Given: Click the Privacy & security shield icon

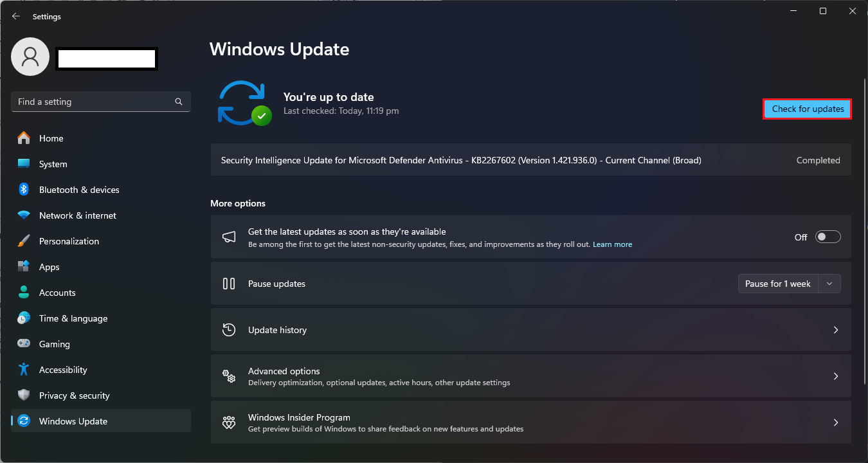Looking at the screenshot, I should pyautogui.click(x=24, y=395).
